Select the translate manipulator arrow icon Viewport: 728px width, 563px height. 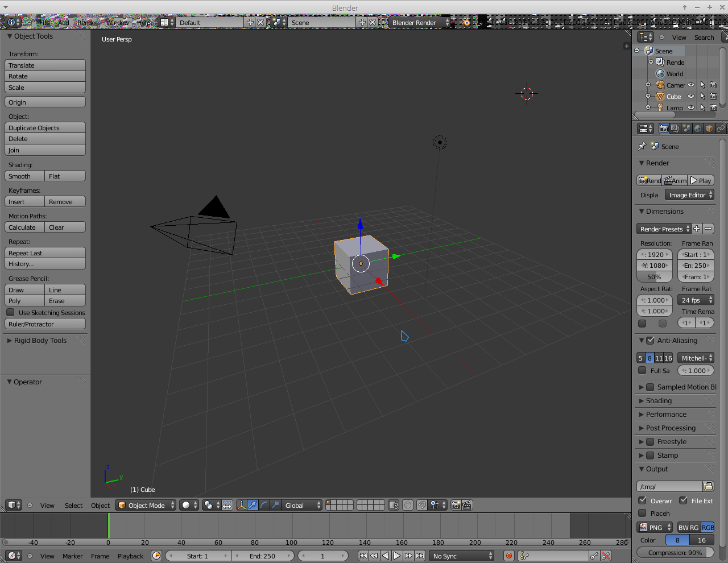[253, 505]
